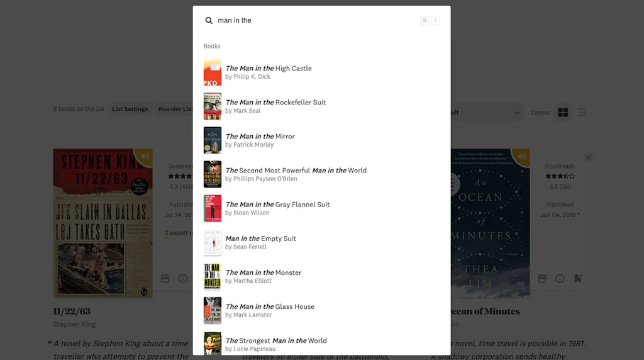Click author text 'by Sloan Wilson'

click(x=247, y=213)
